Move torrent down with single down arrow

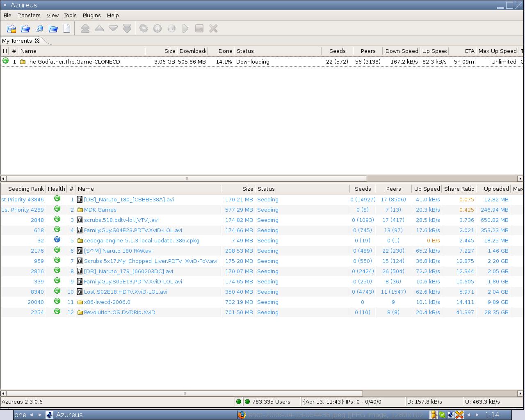point(113,29)
